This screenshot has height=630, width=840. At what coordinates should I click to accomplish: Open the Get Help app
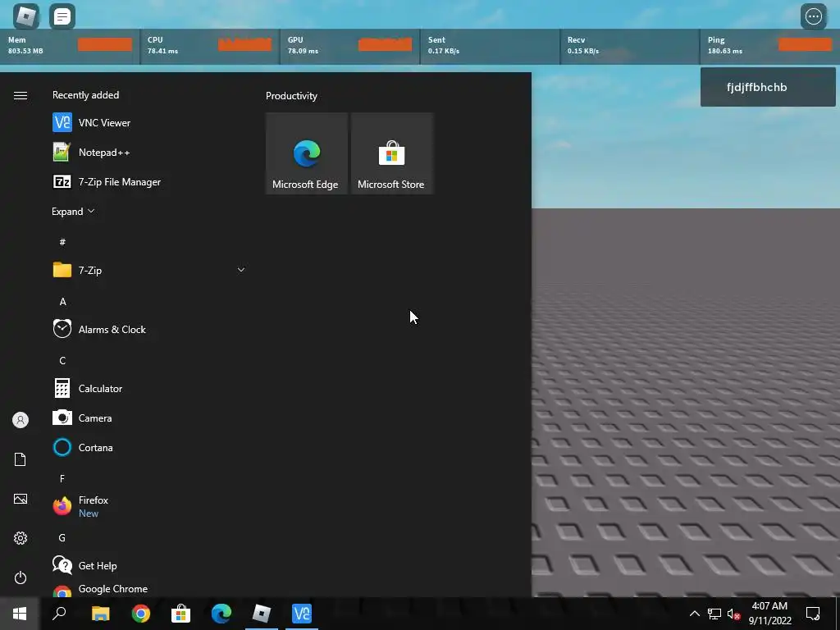click(149, 565)
